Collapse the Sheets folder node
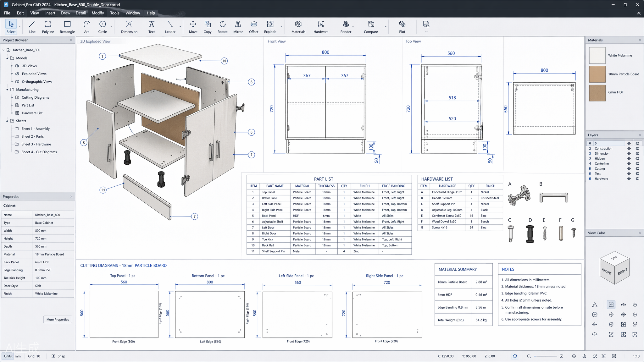This screenshot has height=362, width=644. (x=7, y=121)
